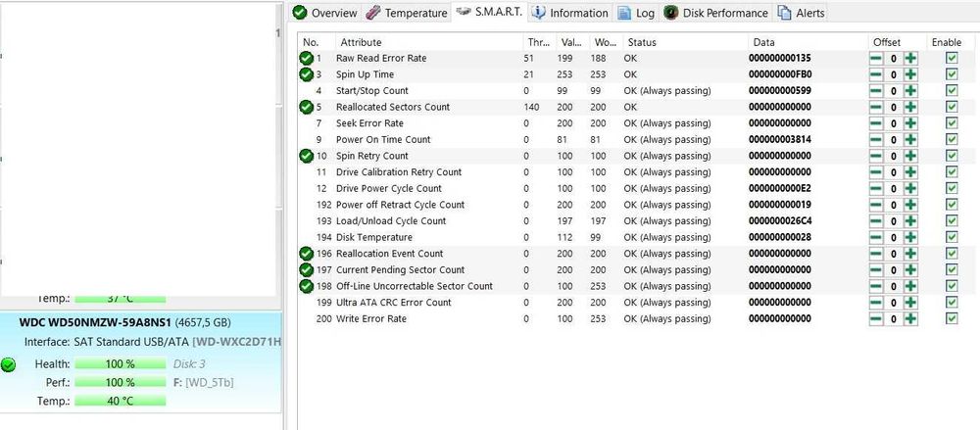Uncheck Enable for Power On Time Count
The width and height of the screenshot is (980, 430).
[952, 139]
